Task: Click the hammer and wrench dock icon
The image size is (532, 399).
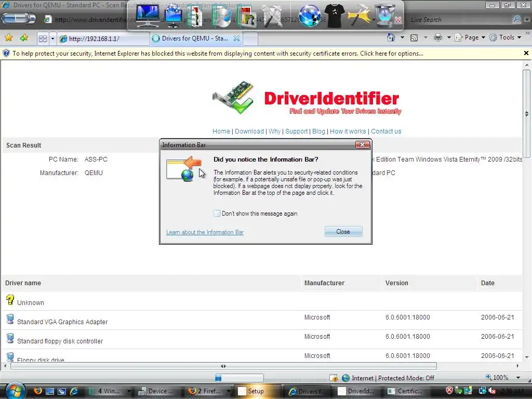Action: click(360, 16)
